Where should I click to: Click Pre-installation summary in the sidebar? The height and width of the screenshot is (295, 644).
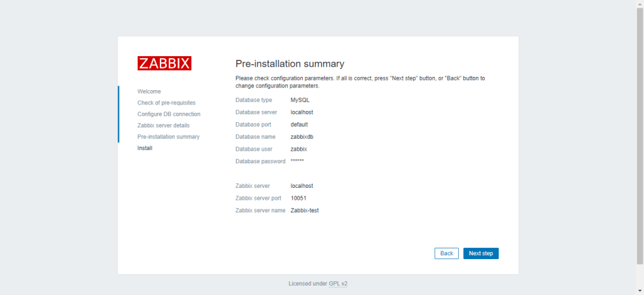pos(168,137)
